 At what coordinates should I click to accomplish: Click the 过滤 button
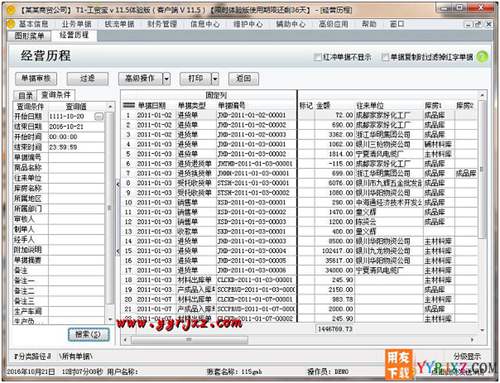pyautogui.click(x=88, y=79)
